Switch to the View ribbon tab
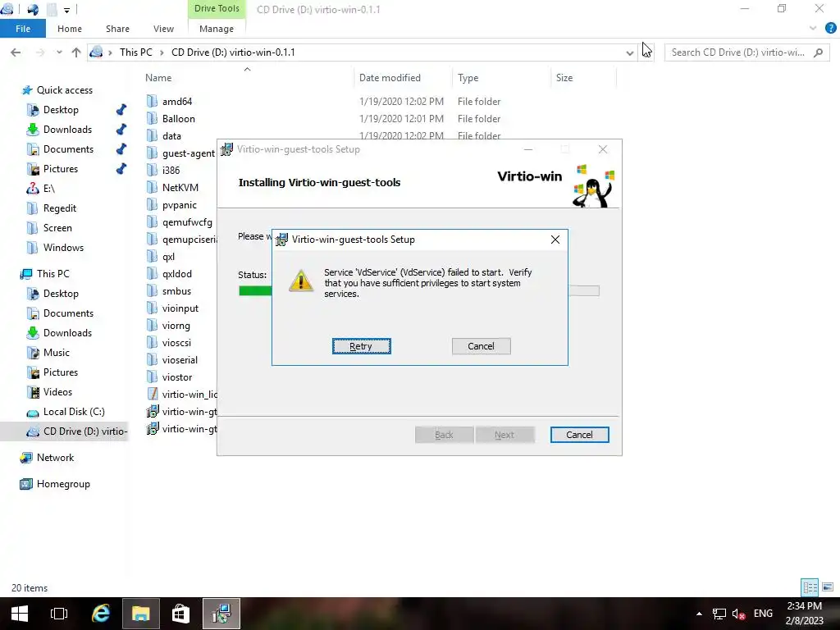 coord(163,29)
